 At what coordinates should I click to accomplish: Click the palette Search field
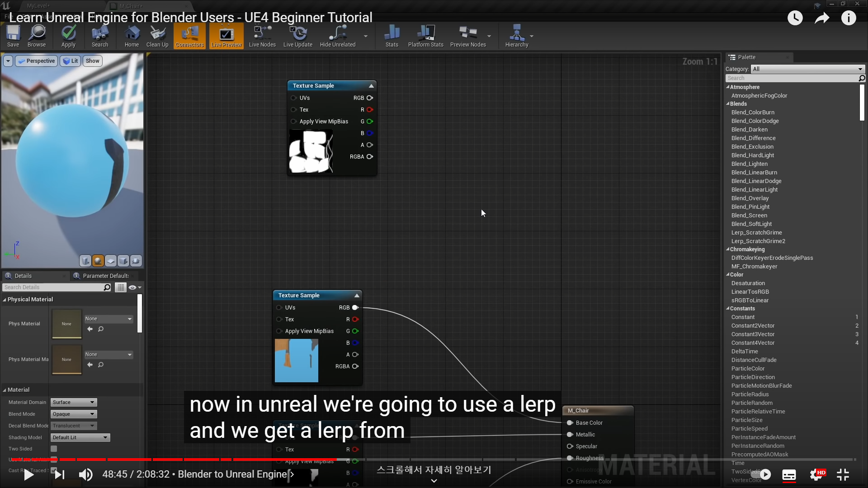(791, 78)
